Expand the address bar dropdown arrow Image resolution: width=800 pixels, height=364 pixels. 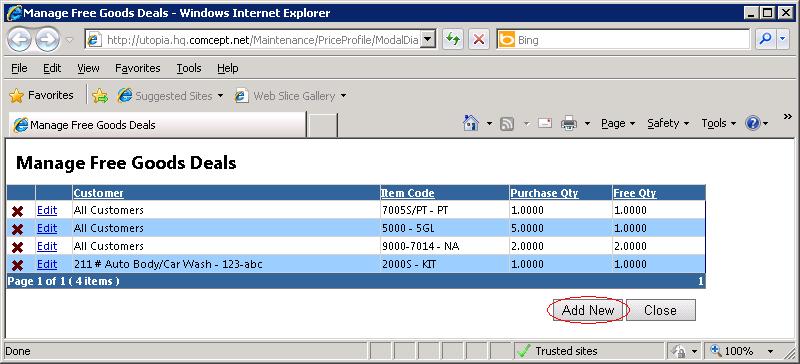coord(429,39)
